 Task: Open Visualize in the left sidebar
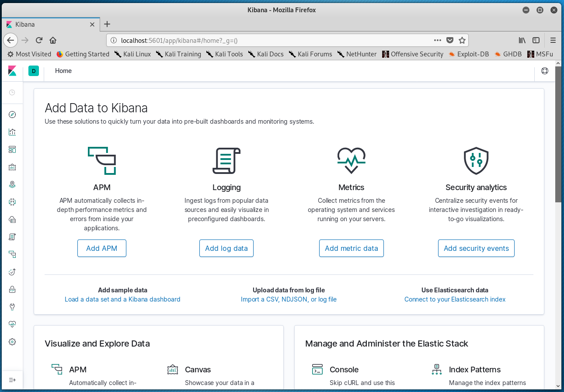[x=12, y=132]
